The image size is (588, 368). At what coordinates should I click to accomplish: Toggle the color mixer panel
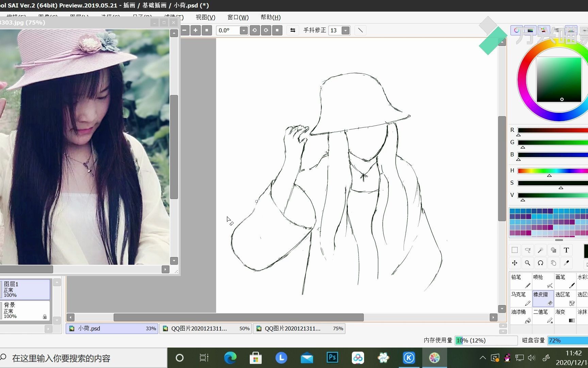(x=543, y=30)
